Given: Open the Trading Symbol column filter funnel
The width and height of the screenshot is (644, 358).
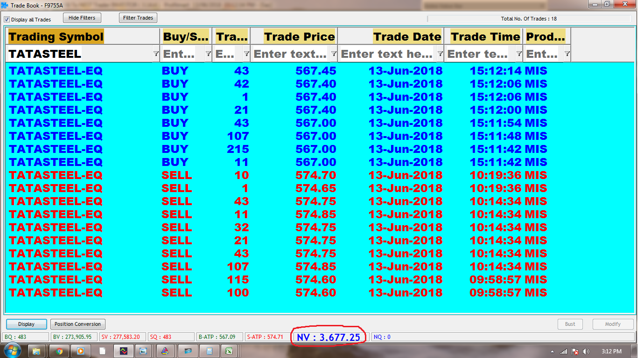Looking at the screenshot, I should click(x=156, y=54).
